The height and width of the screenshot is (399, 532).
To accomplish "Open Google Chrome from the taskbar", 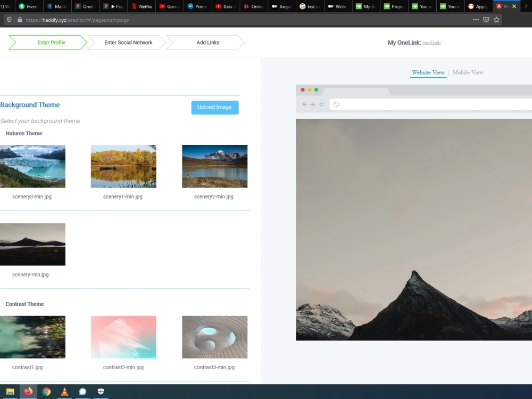I will (46, 392).
